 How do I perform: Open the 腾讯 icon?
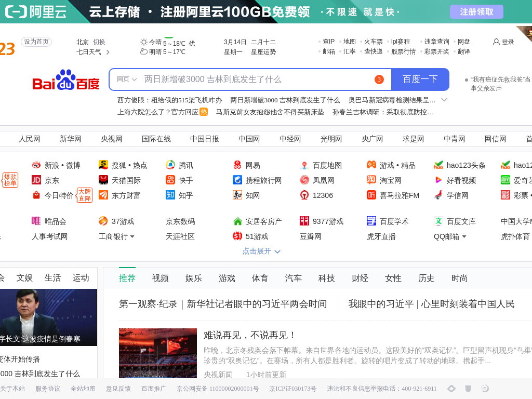(x=170, y=165)
